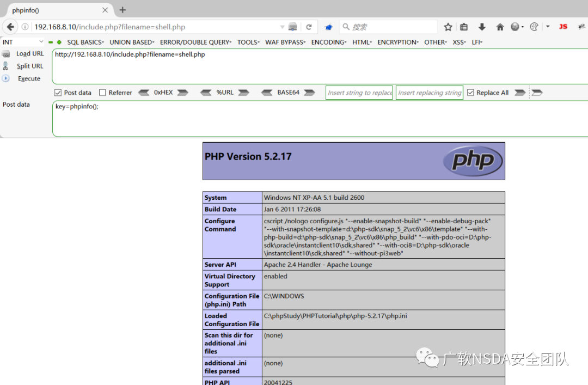The image size is (588, 385).
Task: Open the toolbar overflow dropdown arrow
Action: (548, 27)
